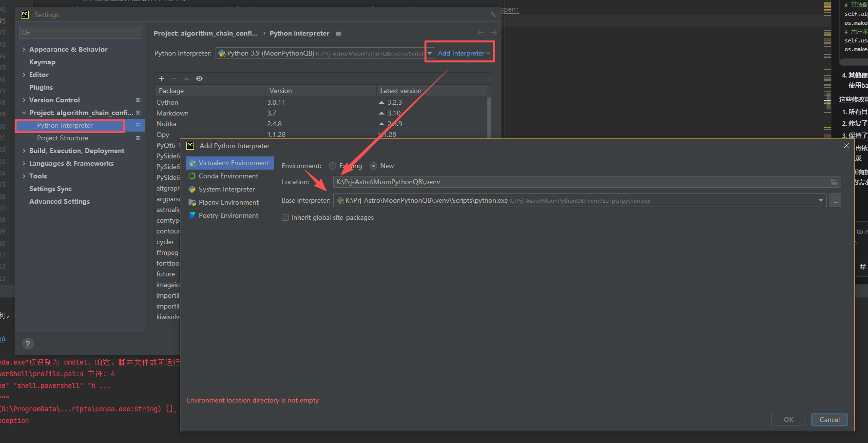
Task: Open Project Structure settings page
Action: coord(62,138)
